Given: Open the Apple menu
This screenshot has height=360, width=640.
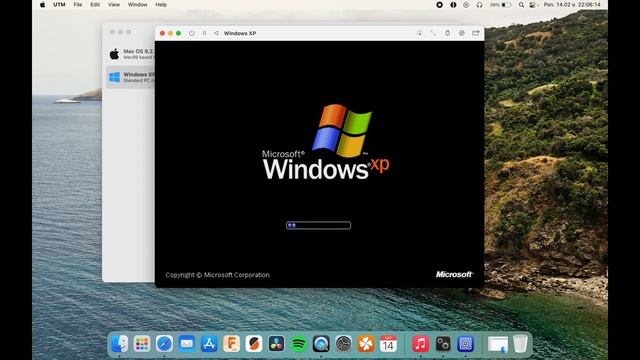Looking at the screenshot, I should pyautogui.click(x=42, y=5).
